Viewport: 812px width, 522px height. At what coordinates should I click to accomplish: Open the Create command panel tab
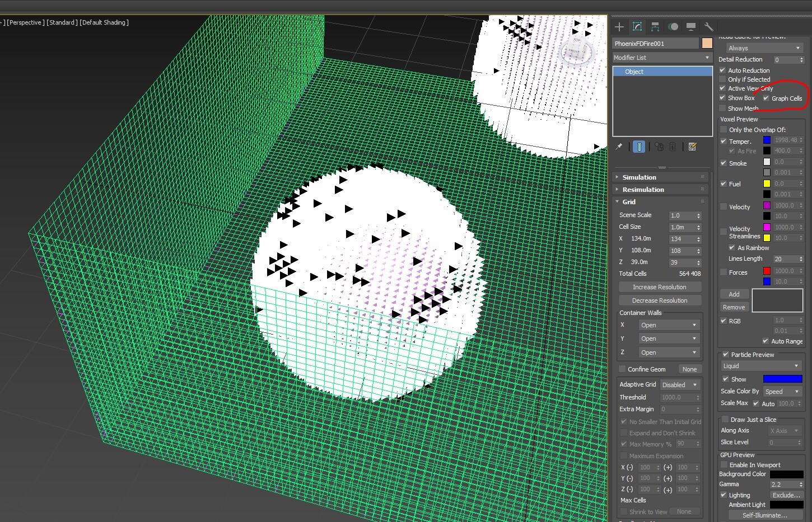pos(619,27)
